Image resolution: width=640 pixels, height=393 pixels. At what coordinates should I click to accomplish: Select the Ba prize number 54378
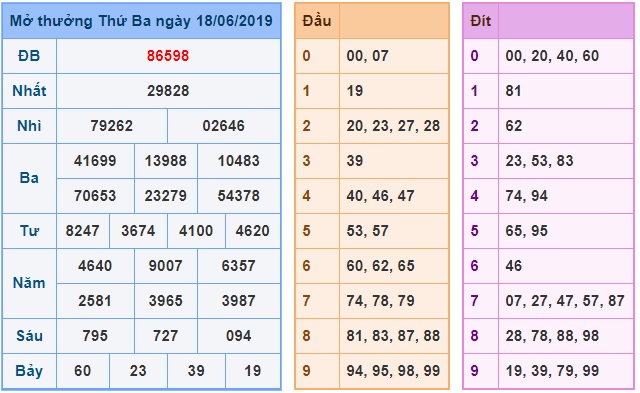239,196
